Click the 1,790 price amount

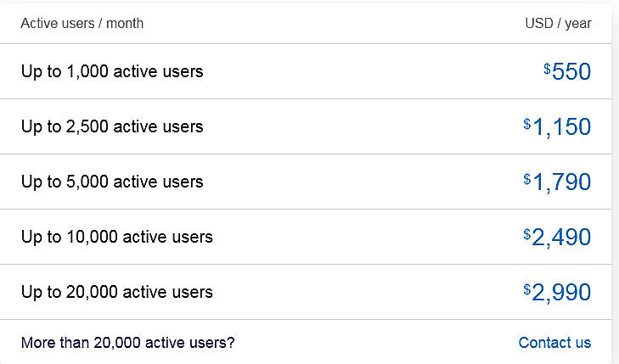[x=561, y=182]
